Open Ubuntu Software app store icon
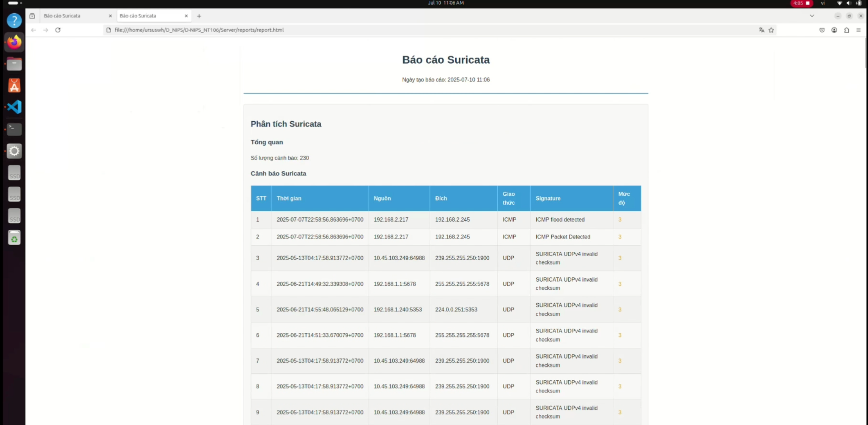Viewport: 868px width, 425px height. [14, 86]
